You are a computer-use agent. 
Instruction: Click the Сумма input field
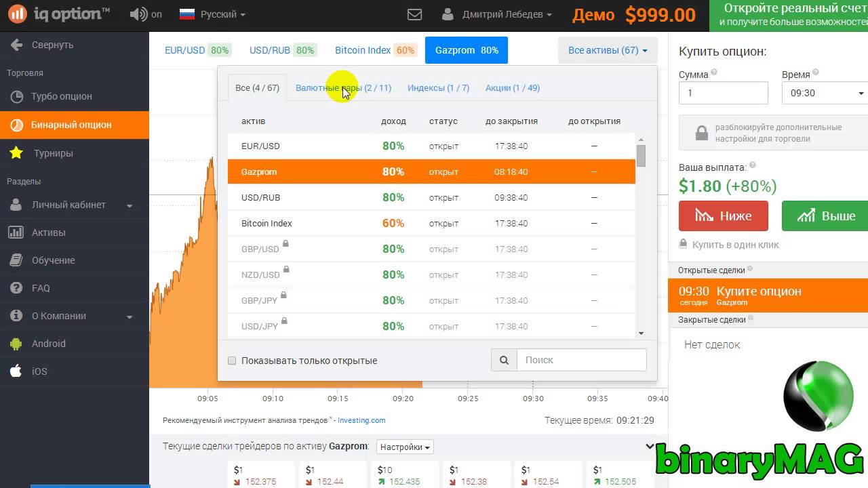[724, 93]
